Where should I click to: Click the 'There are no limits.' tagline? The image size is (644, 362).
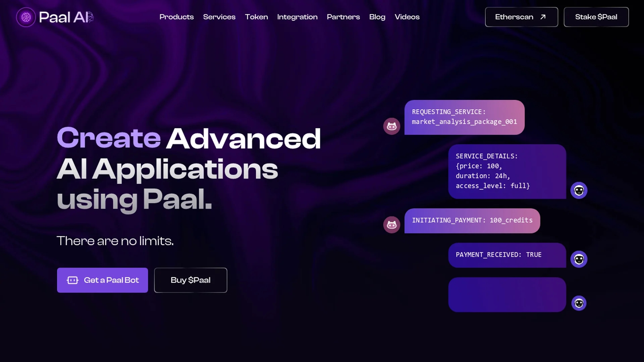point(115,241)
